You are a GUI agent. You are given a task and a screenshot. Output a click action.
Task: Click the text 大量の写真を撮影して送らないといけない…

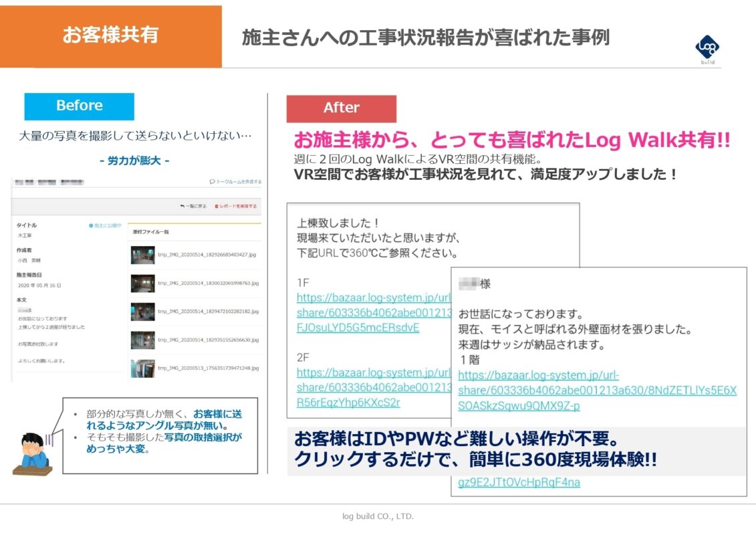click(135, 136)
